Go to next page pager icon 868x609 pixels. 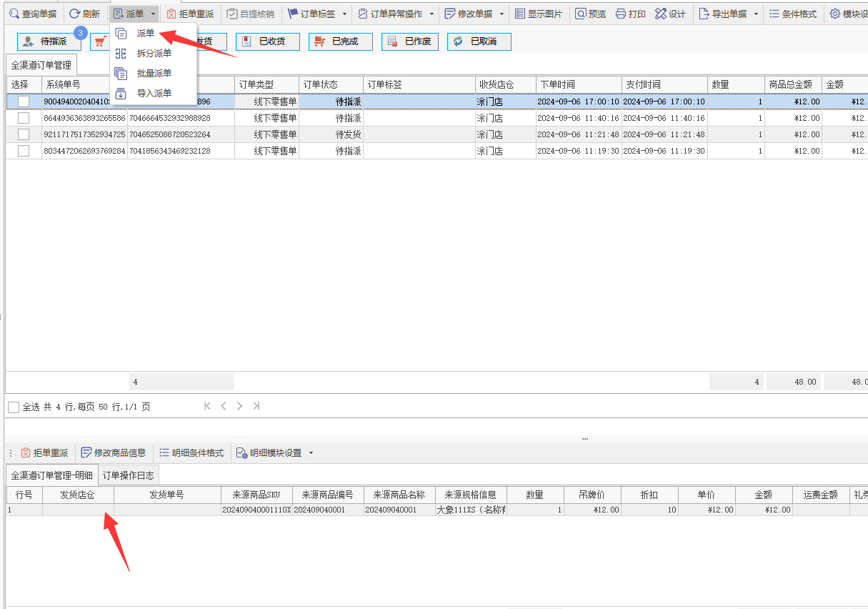tap(239, 406)
